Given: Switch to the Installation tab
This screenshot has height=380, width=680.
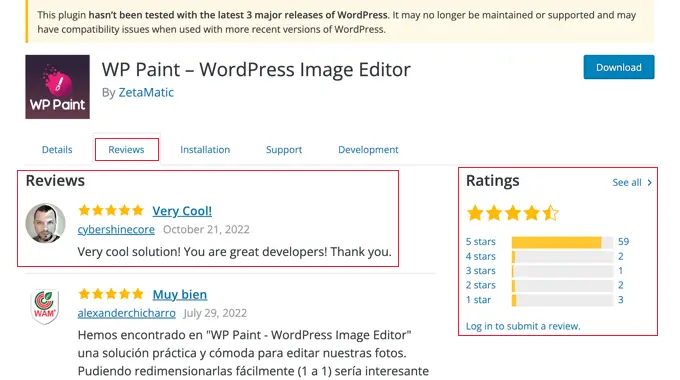Looking at the screenshot, I should coord(205,150).
